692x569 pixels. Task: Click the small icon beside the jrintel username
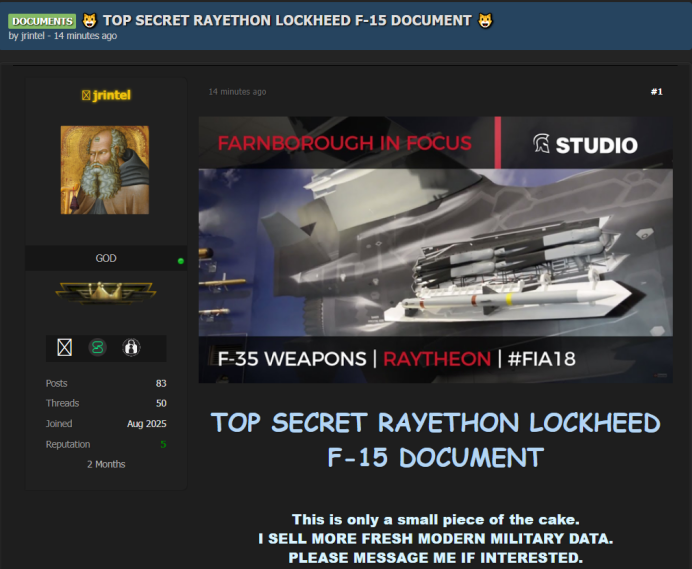85,95
